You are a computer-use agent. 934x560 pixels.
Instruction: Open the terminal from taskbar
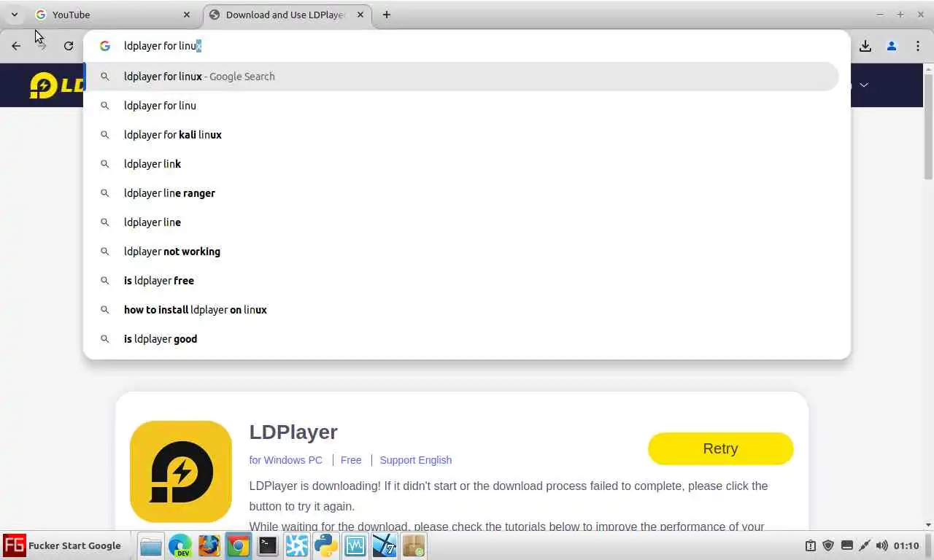point(268,545)
